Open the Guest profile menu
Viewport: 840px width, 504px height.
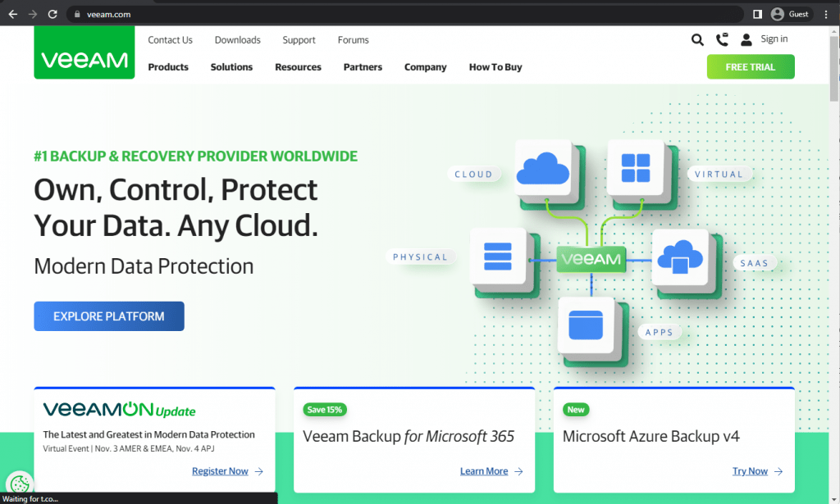pos(789,14)
